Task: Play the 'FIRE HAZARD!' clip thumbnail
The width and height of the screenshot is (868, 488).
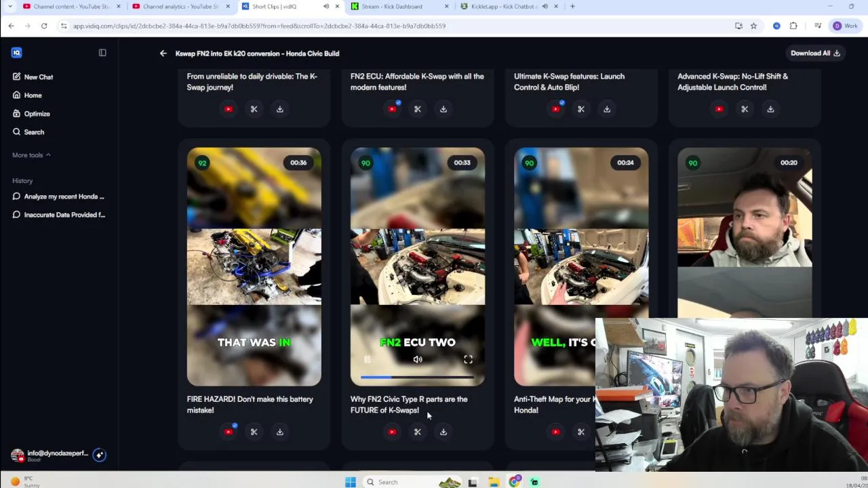Action: tap(254, 266)
